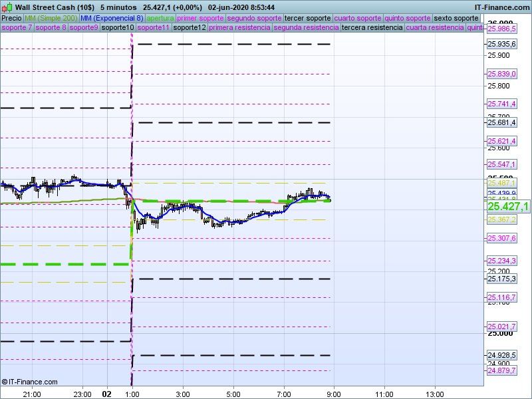Select the 25.839,0 magenta price tag
The image size is (532, 399).
click(x=502, y=74)
